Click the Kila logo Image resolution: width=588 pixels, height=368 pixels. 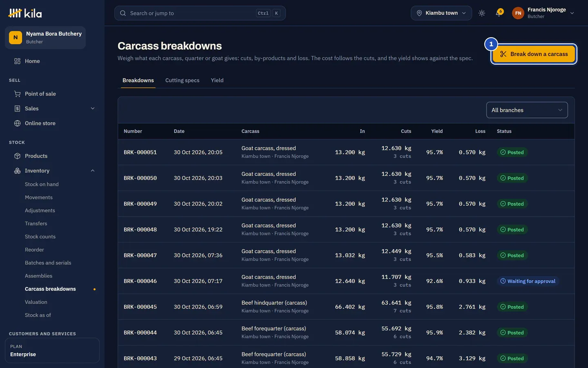coord(25,13)
